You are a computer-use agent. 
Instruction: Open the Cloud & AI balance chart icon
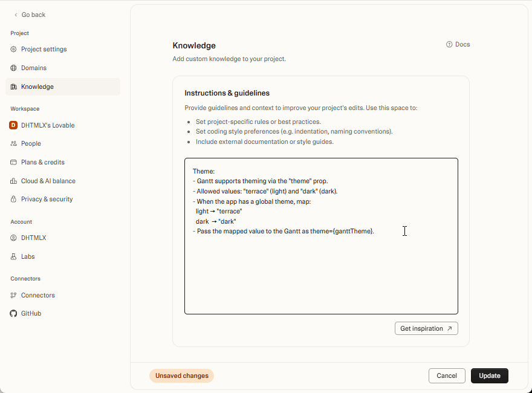point(13,181)
